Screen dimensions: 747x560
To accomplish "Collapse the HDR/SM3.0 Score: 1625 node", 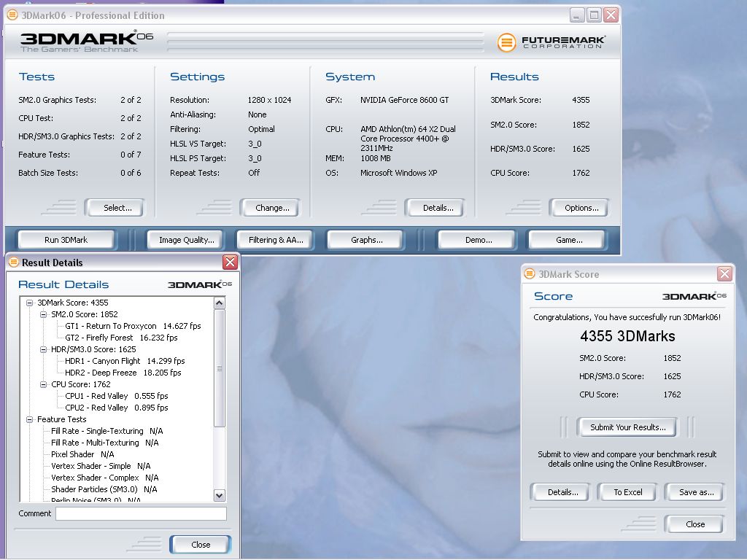I will point(43,349).
